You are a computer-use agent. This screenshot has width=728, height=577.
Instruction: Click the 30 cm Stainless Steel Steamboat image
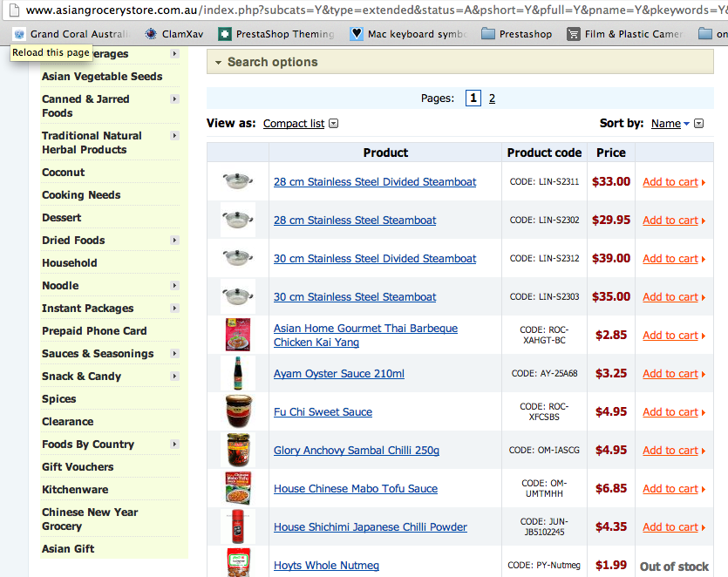pyautogui.click(x=238, y=296)
